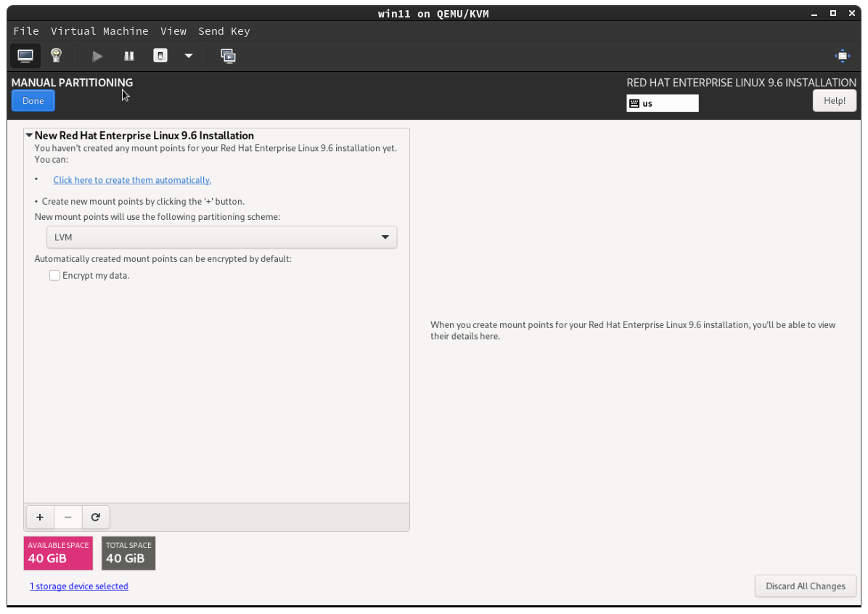
Task: Open the Virtual Machine menu
Action: click(x=99, y=31)
